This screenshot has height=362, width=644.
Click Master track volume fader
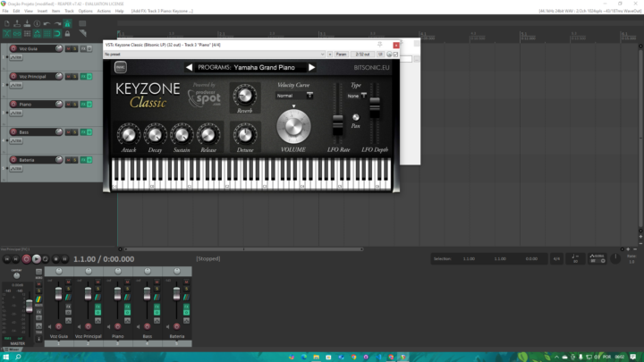point(29,307)
